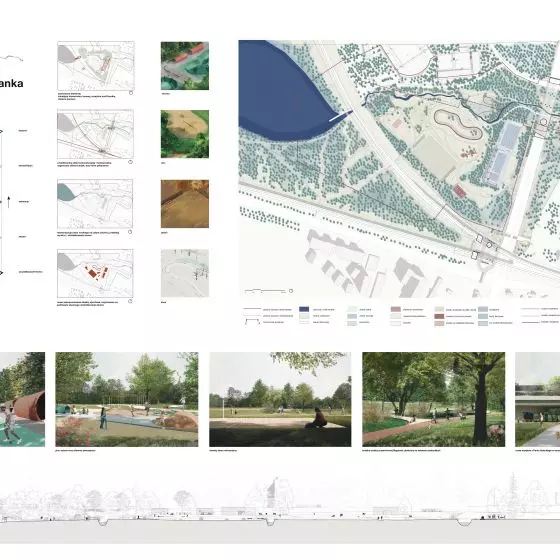This screenshot has height=560, width=560.
Task: Open the rendering with the large dark tree trunk
Action: [434, 399]
